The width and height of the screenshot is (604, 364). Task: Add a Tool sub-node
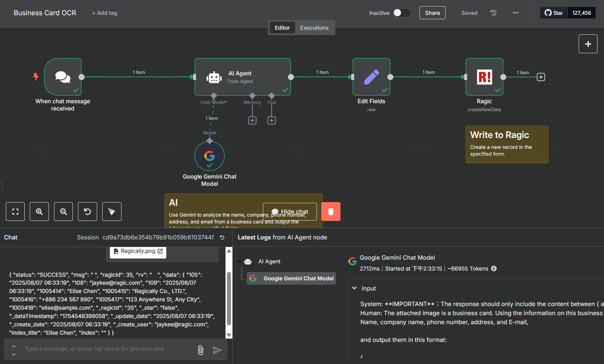tap(272, 120)
